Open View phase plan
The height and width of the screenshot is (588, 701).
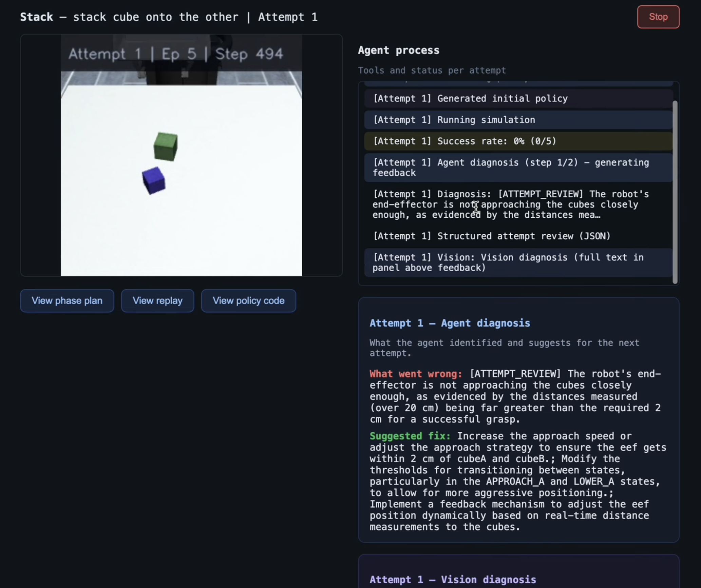pos(67,300)
